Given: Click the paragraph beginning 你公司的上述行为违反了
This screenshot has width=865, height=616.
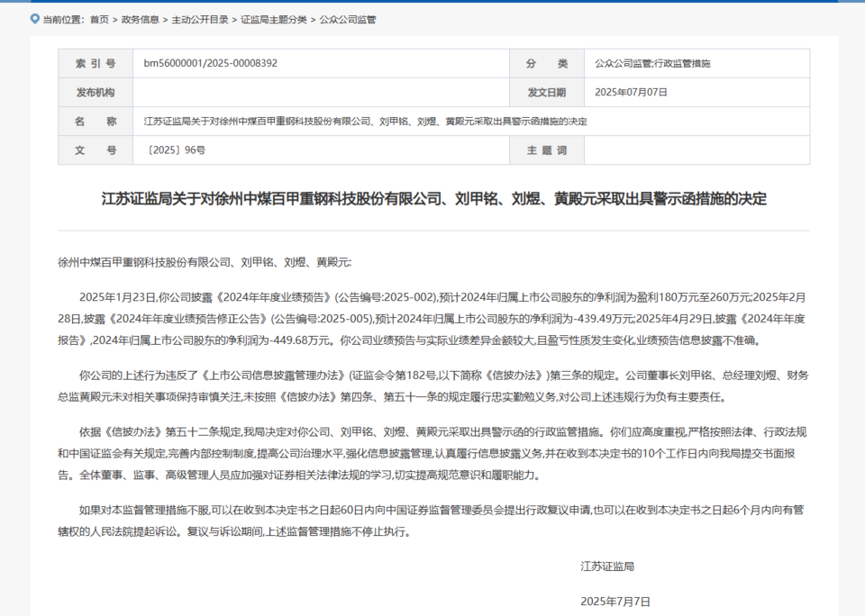Looking at the screenshot, I should click(433, 386).
